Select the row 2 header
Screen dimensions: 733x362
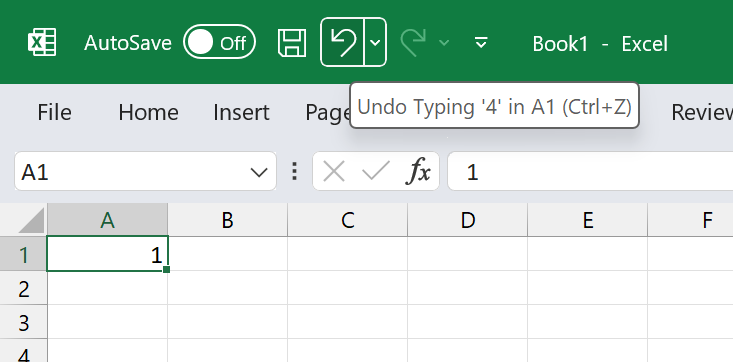point(23,289)
